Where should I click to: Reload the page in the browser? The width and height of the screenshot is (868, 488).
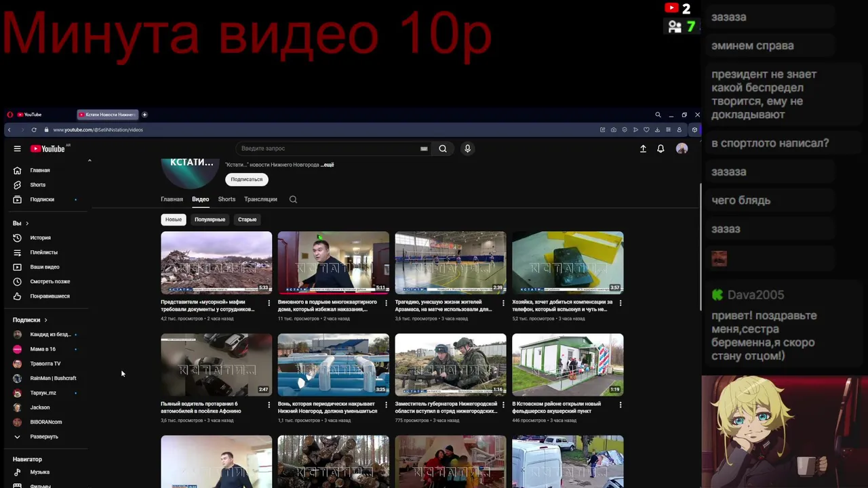pos(34,129)
